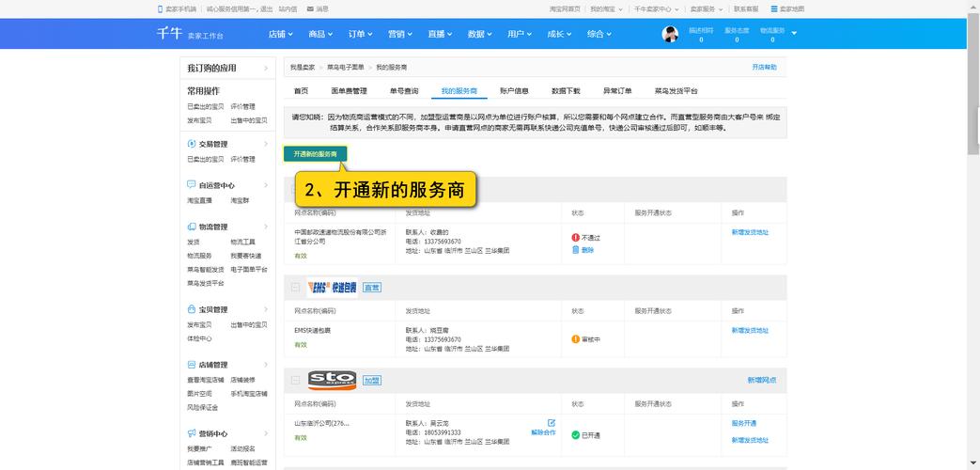Image resolution: width=980 pixels, height=470 pixels.
Task: Click the 删除 trash icon
Action: point(576,250)
